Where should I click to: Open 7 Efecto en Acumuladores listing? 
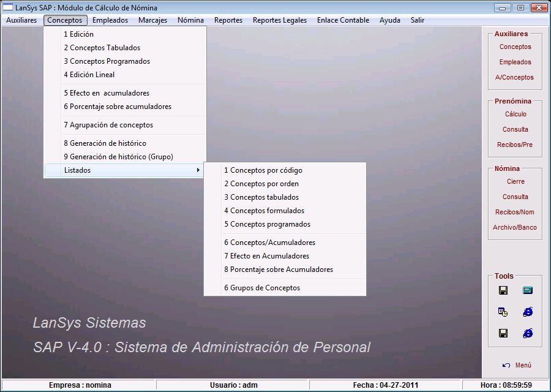click(285, 256)
